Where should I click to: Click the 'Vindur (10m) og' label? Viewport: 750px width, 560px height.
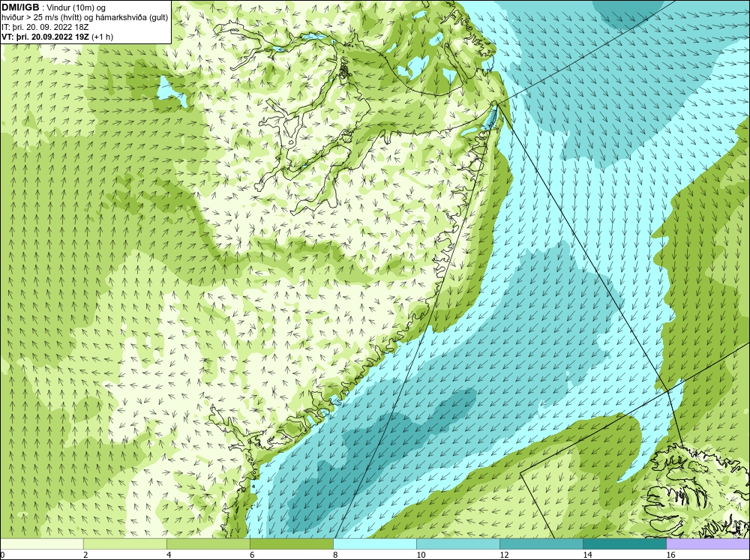pyautogui.click(x=76, y=7)
